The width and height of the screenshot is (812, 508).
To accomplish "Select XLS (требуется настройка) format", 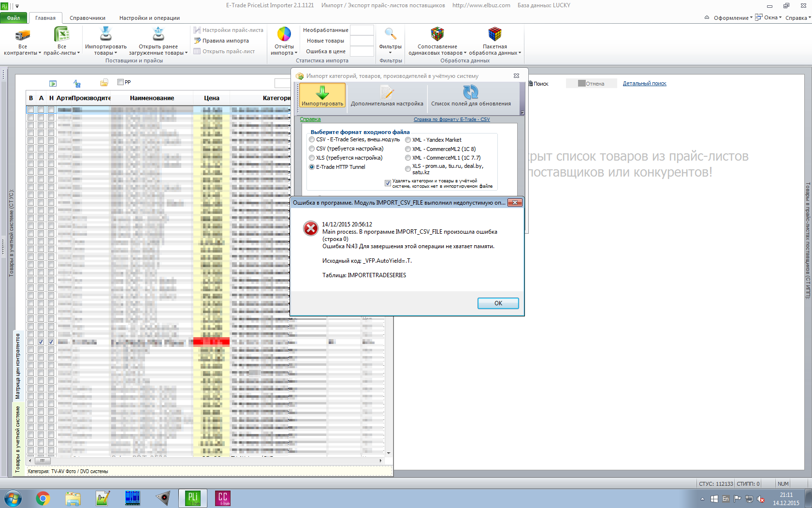I will pyautogui.click(x=312, y=158).
